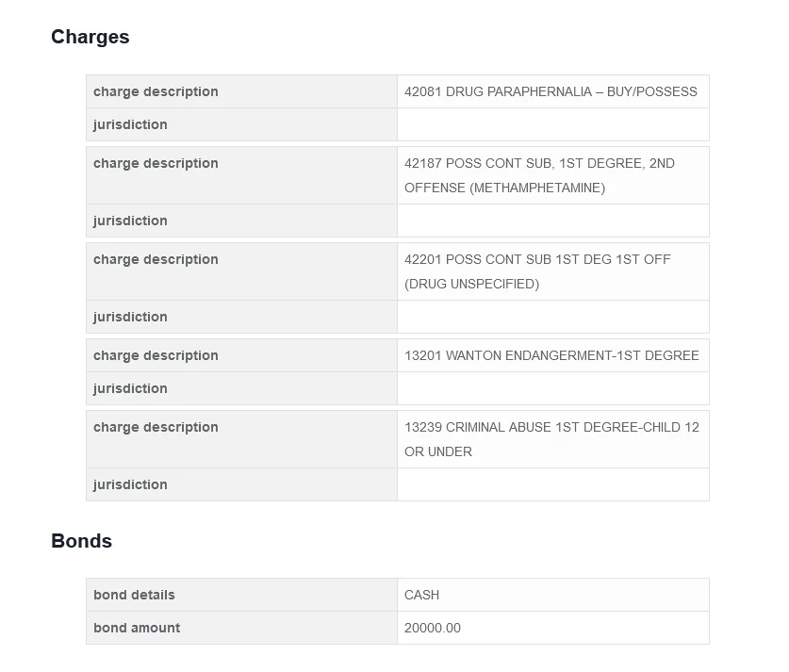The height and width of the screenshot is (672, 789).
Task: Click the bond details label
Action: (134, 595)
